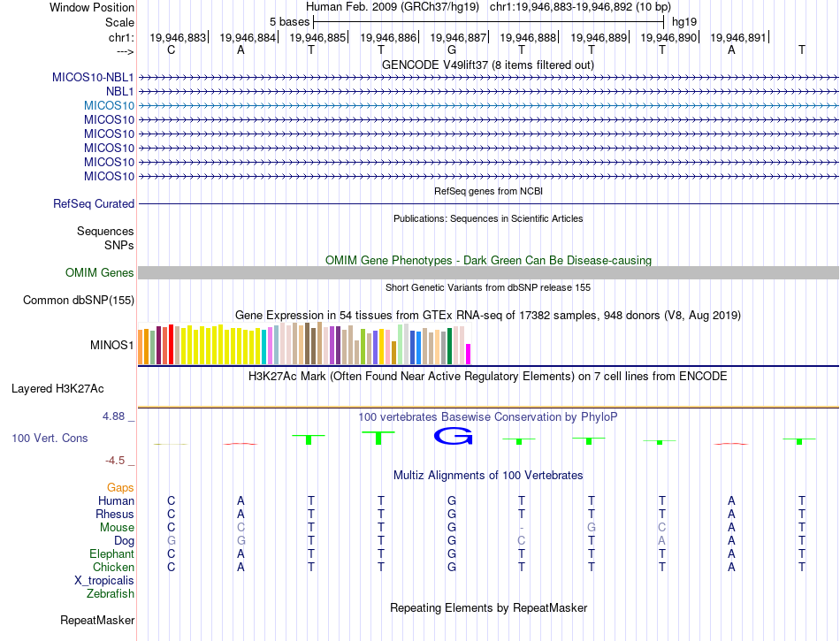This screenshot has height=641, width=840.
Task: Open the RefSeq Curated track label
Action: click(x=94, y=203)
